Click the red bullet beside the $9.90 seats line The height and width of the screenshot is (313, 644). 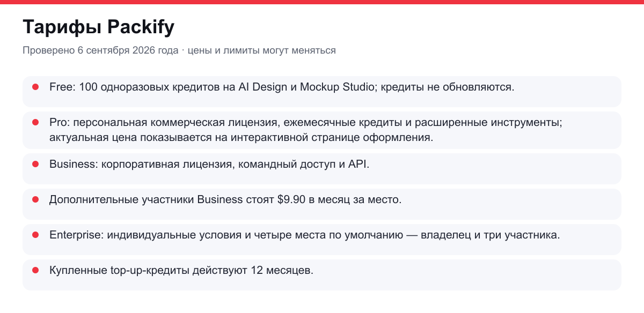pyautogui.click(x=35, y=199)
